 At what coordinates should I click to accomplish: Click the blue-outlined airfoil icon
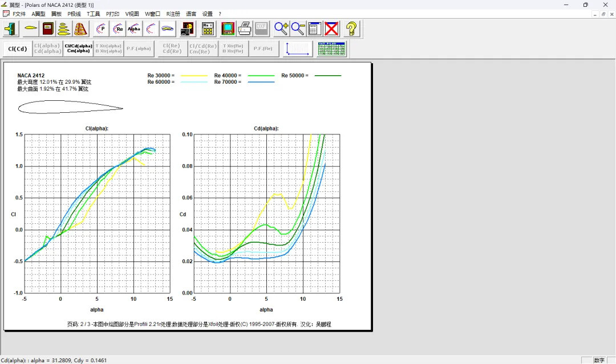167,28
